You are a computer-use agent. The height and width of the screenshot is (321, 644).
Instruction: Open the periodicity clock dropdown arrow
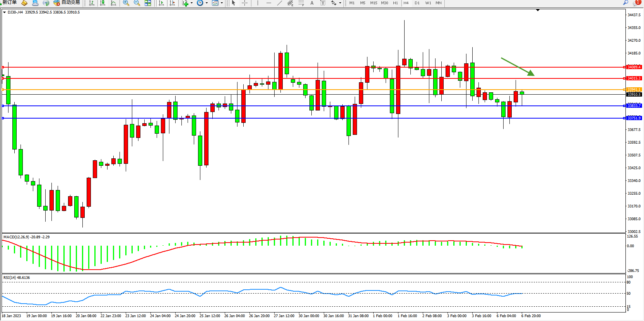click(207, 3)
